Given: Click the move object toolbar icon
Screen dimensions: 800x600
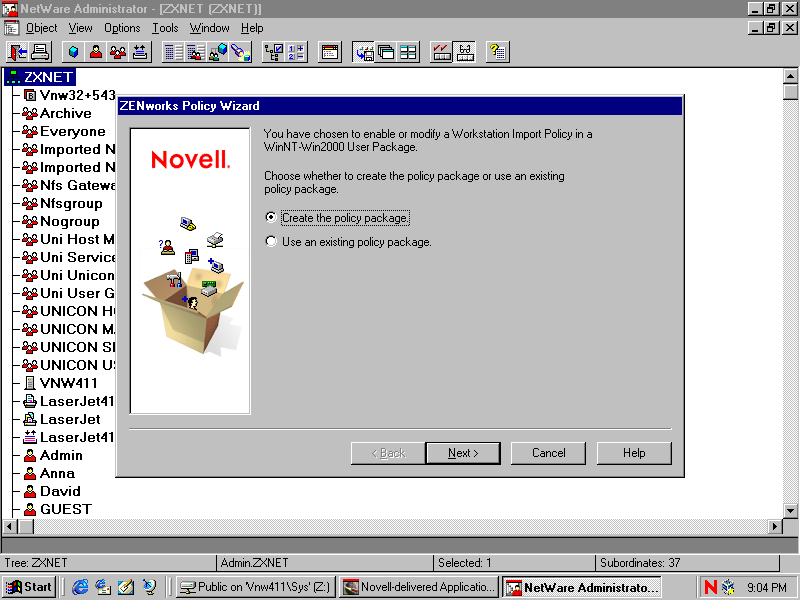Looking at the screenshot, I should click(140, 52).
